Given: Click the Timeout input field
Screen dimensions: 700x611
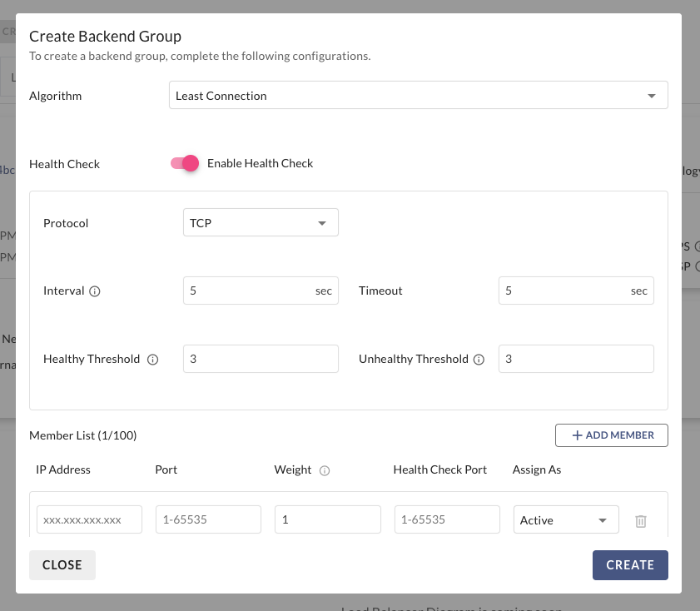Looking at the screenshot, I should [563, 291].
